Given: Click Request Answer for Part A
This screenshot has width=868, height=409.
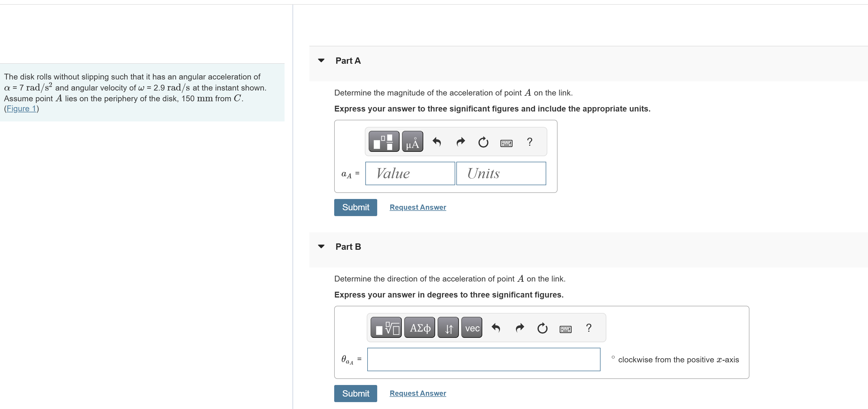Looking at the screenshot, I should point(417,207).
